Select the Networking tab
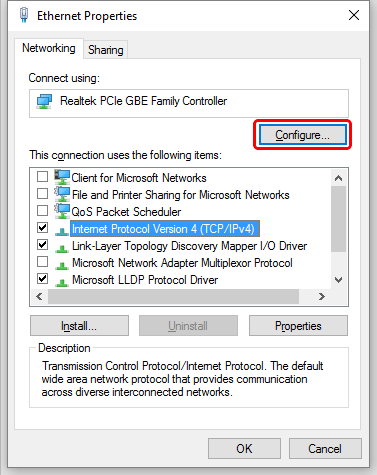377x475 pixels. point(49,48)
